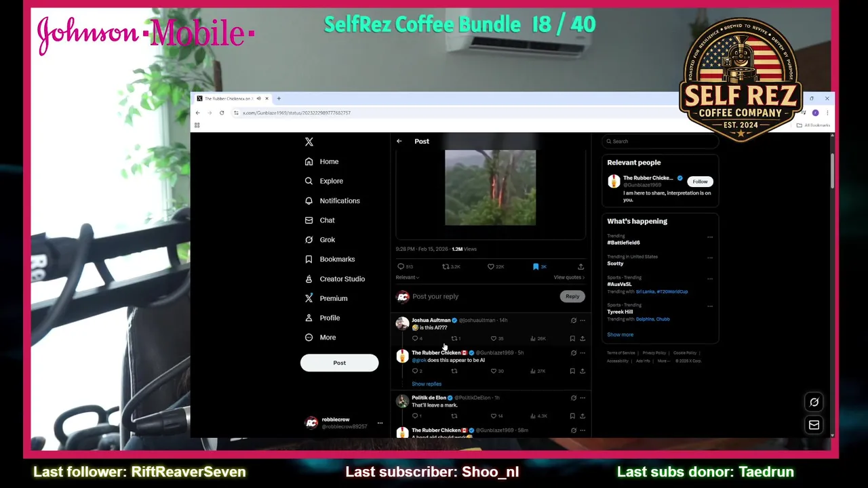Open the Home page in sidebar
The width and height of the screenshot is (868, 488).
tap(321, 161)
